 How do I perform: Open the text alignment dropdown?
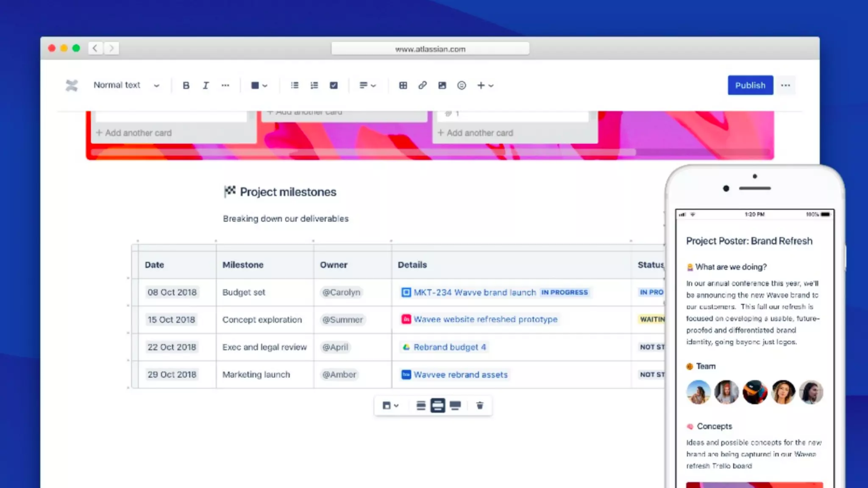point(367,86)
